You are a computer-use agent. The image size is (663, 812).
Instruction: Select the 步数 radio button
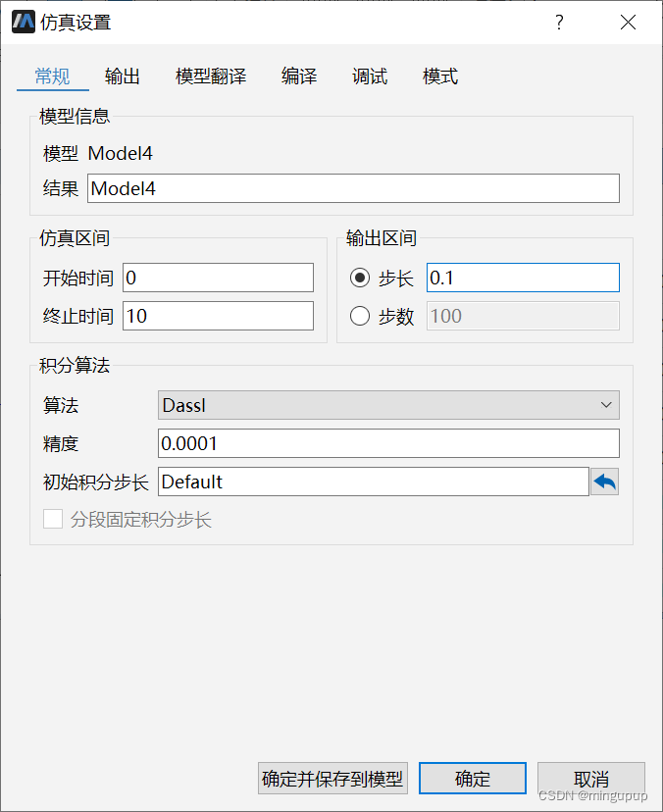click(360, 316)
